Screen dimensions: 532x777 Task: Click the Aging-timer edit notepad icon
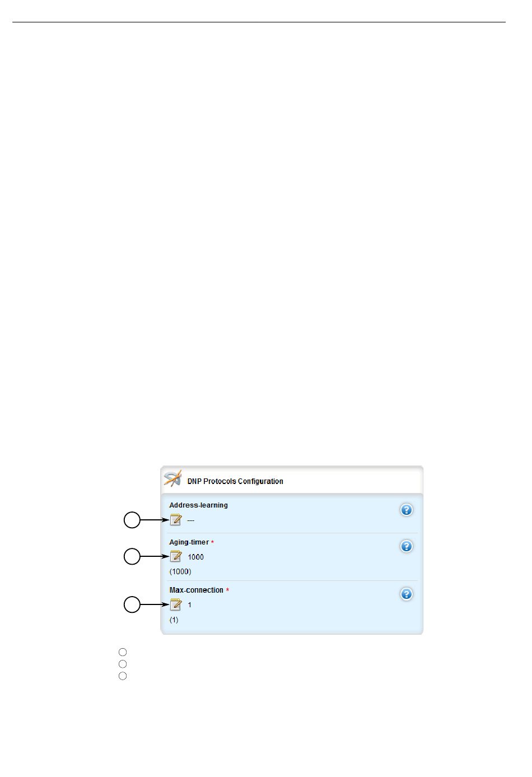[175, 556]
